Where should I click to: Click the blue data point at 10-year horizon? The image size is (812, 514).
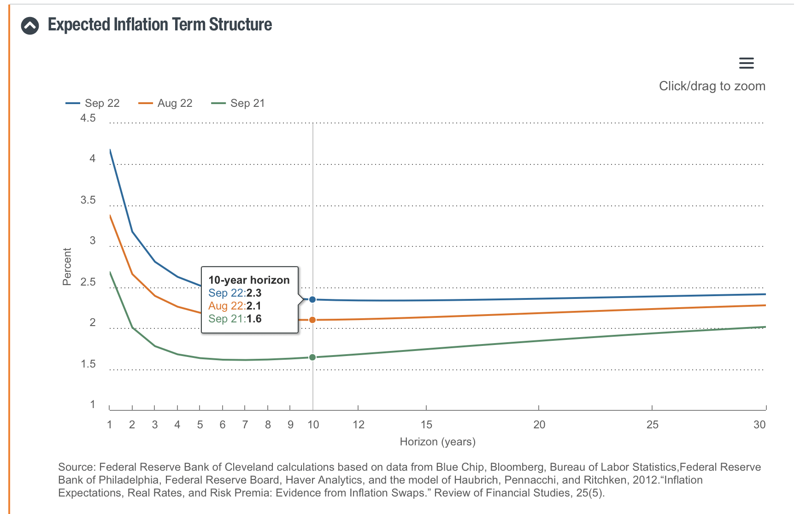(x=312, y=299)
